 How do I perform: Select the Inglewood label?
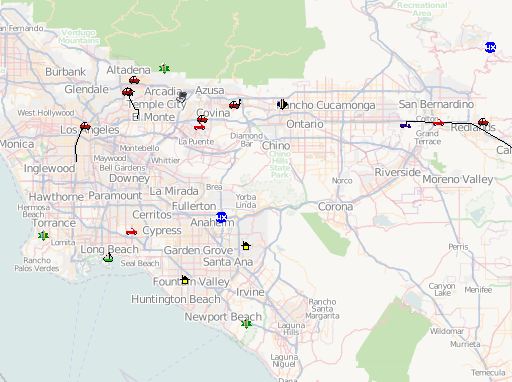tap(49, 168)
